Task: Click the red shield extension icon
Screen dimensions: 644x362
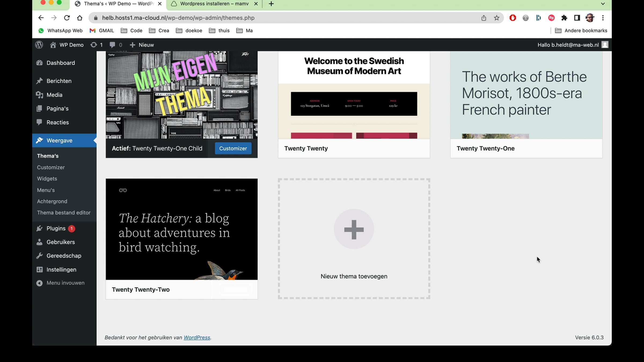Action: point(513,18)
